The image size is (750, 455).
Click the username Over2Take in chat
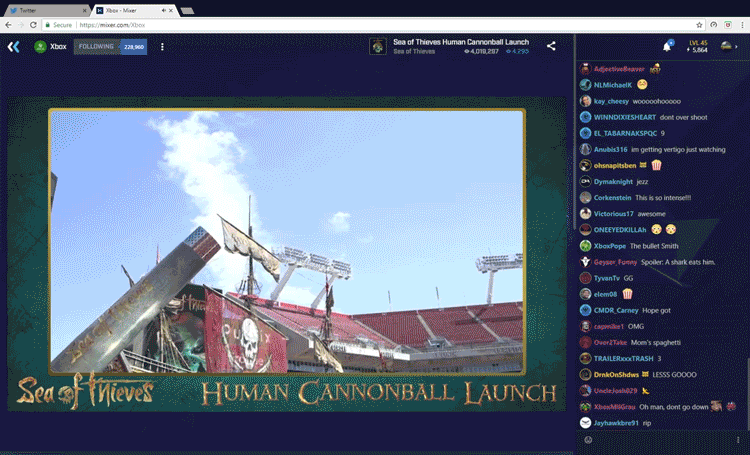tap(610, 343)
